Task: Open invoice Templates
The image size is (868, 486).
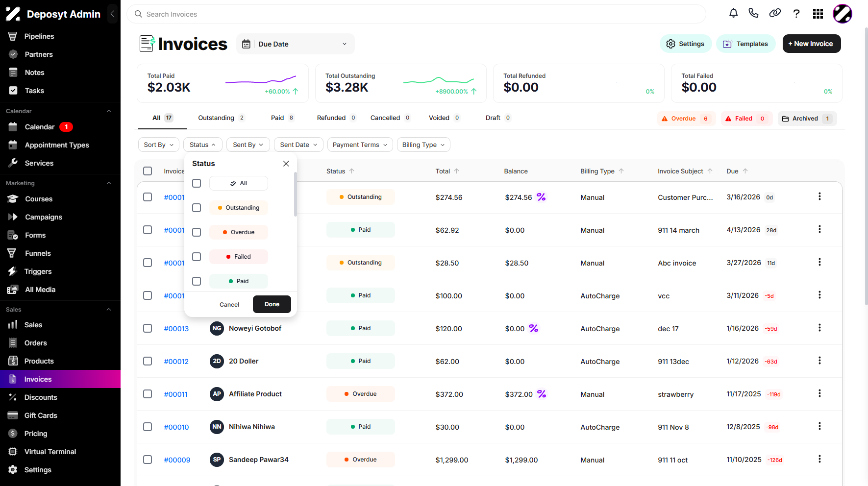Action: (x=746, y=44)
